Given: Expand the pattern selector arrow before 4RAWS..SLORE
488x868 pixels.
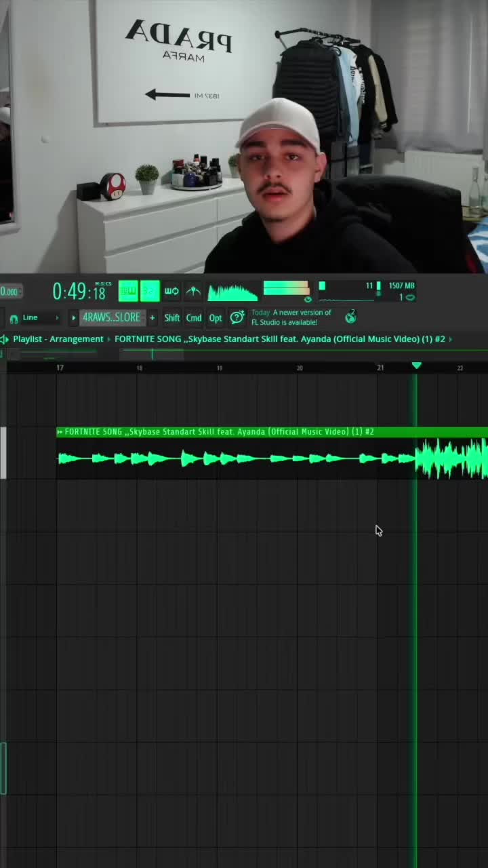Looking at the screenshot, I should point(74,317).
